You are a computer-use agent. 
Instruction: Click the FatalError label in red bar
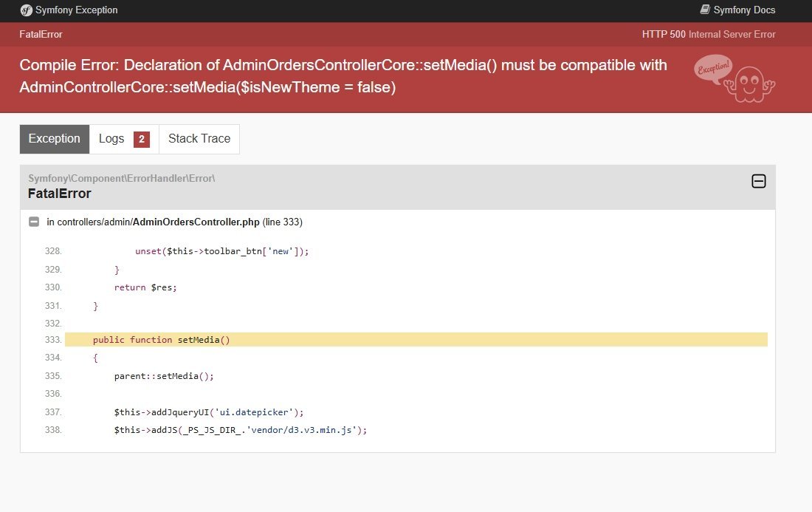[41, 34]
